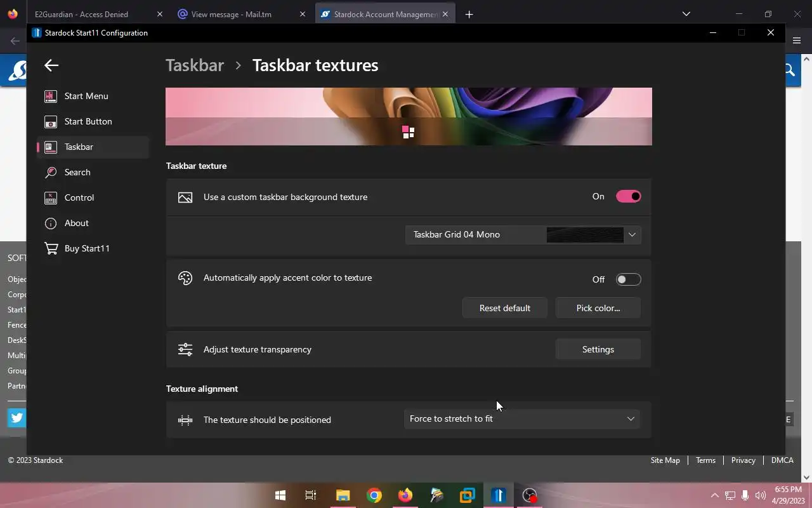
Task: Click the Privacy footer link
Action: pyautogui.click(x=743, y=460)
